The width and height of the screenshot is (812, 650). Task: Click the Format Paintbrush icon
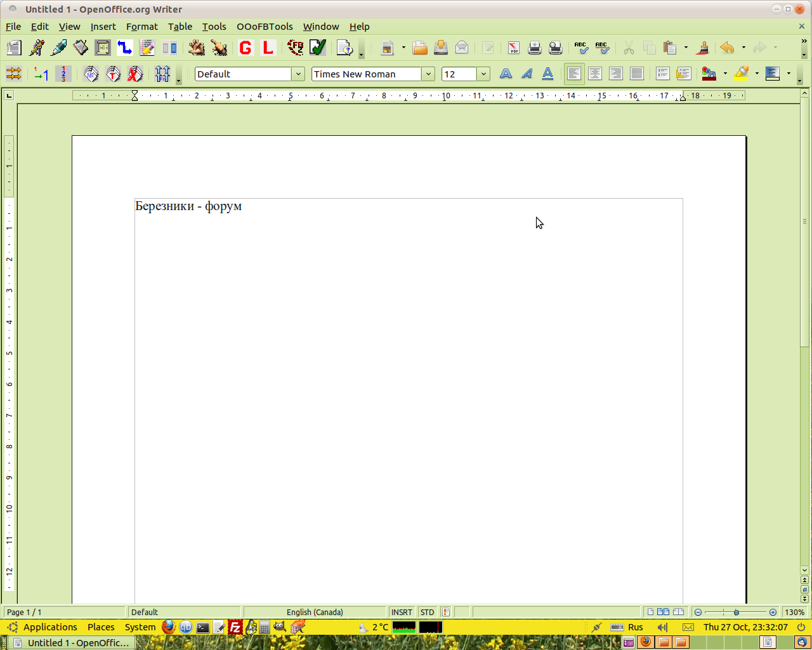[x=703, y=48]
